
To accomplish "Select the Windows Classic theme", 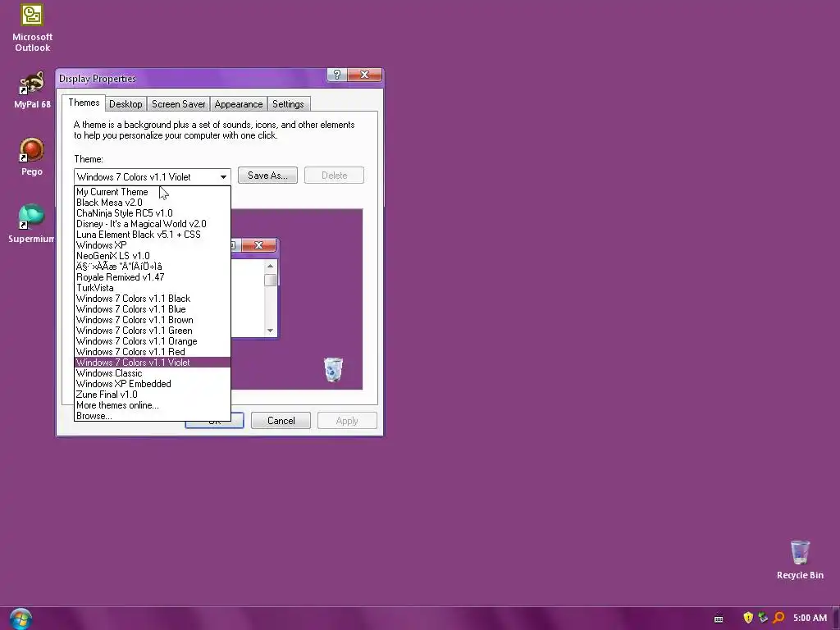I will pyautogui.click(x=152, y=373).
